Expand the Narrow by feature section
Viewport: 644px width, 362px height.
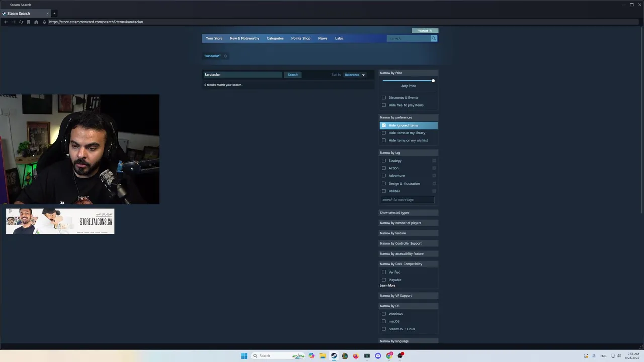[x=409, y=233]
